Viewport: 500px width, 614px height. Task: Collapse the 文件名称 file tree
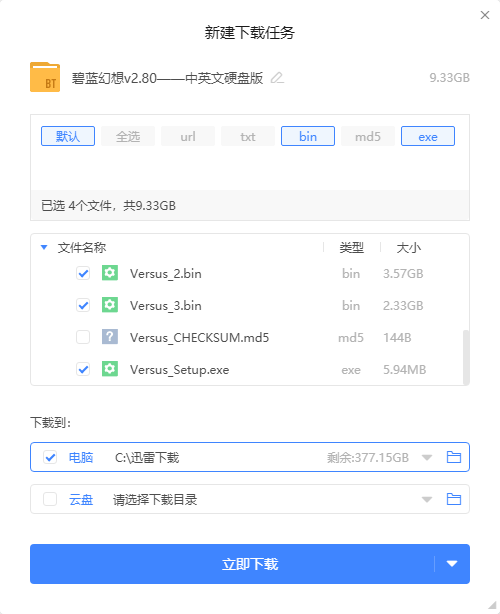(x=44, y=247)
